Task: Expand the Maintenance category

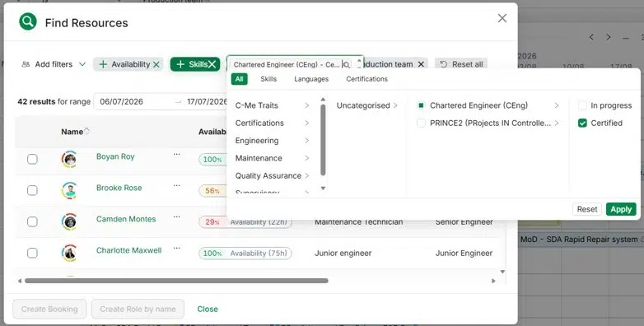Action: (273, 159)
